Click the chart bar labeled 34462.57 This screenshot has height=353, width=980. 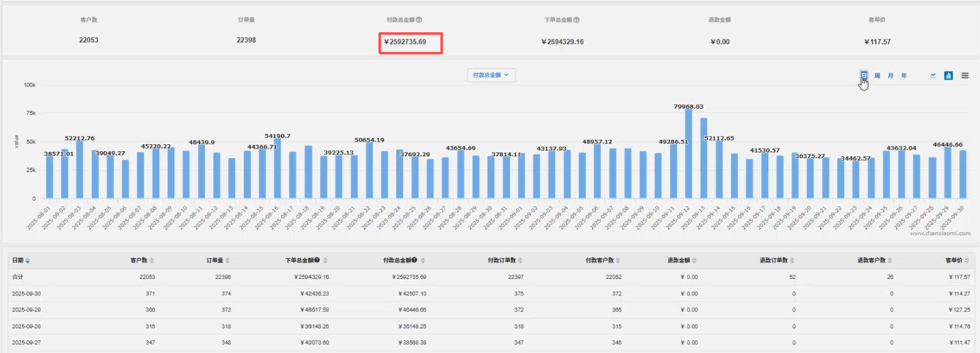[x=856, y=180]
